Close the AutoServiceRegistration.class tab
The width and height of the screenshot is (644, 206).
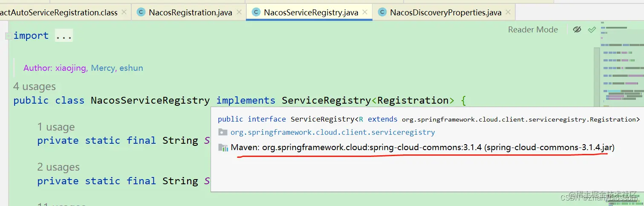(124, 12)
